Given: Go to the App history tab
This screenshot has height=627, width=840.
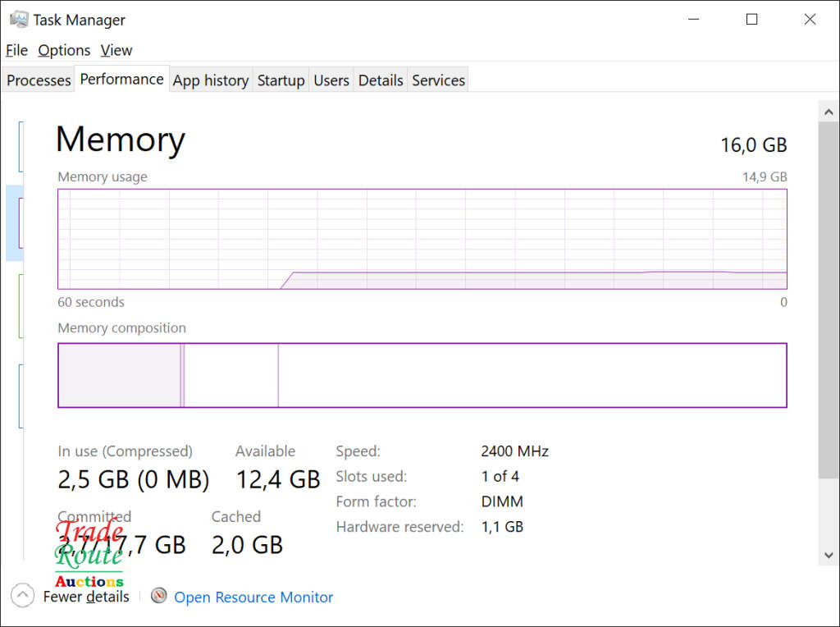Looking at the screenshot, I should 211,80.
